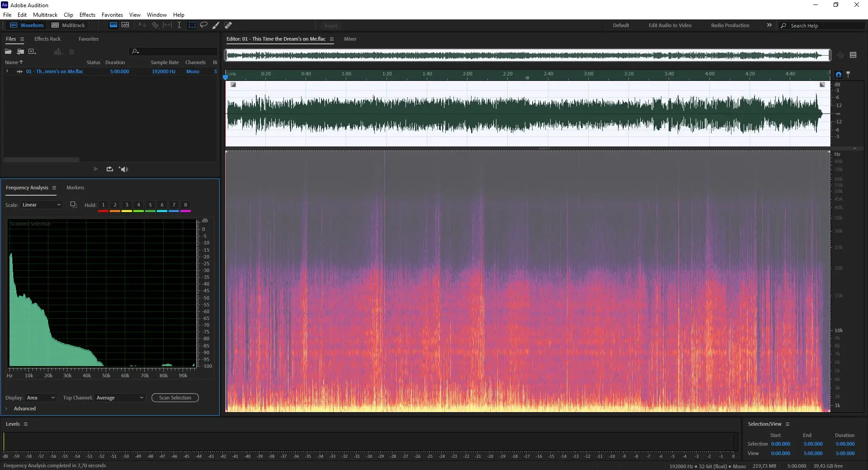Screen dimensions: 868x470
Task: Select the Spot Healing Brush tool
Action: pyautogui.click(x=228, y=25)
